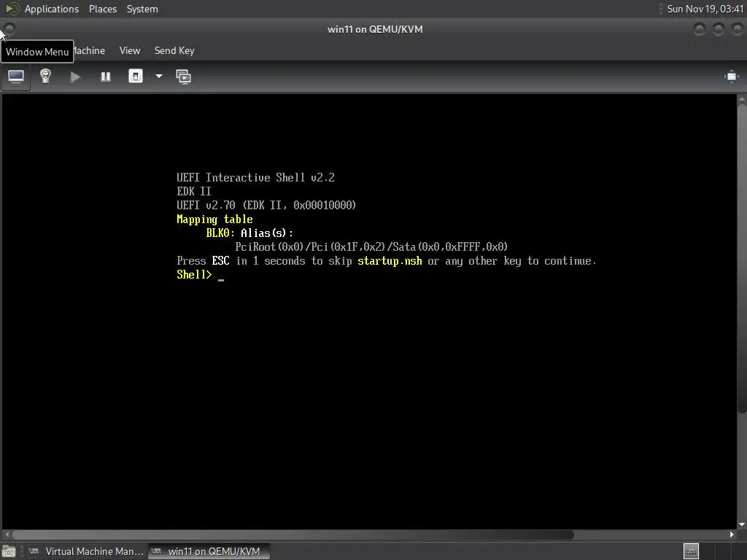
Task: Open the manage snapshots icon
Action: tap(183, 77)
